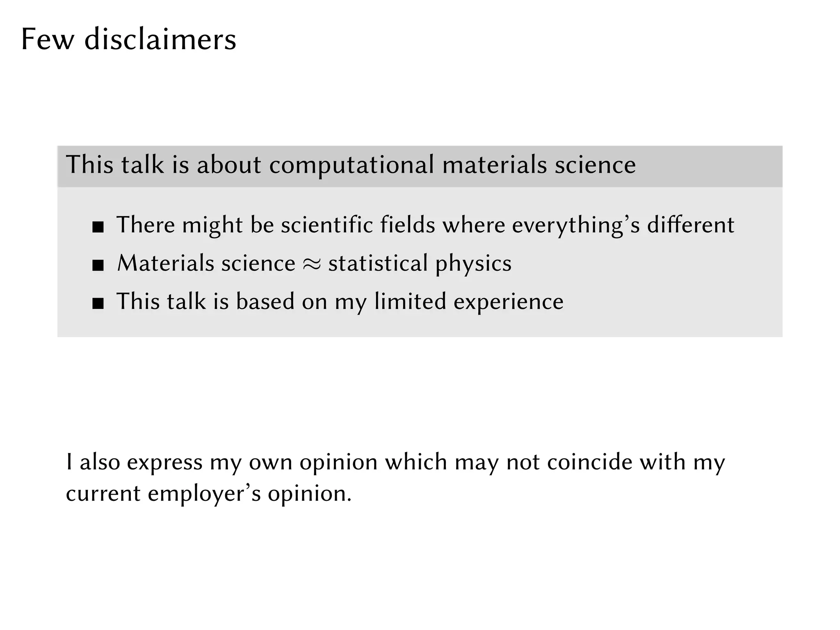Click the square bullet before "This talk is based"
The height and width of the screenshot is (630, 840).
pos(98,304)
